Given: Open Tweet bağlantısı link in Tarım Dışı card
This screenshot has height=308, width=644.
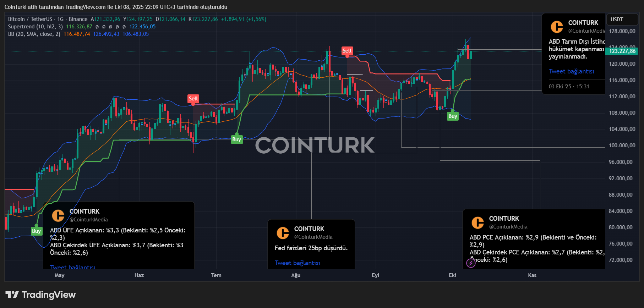Looking at the screenshot, I should [571, 71].
